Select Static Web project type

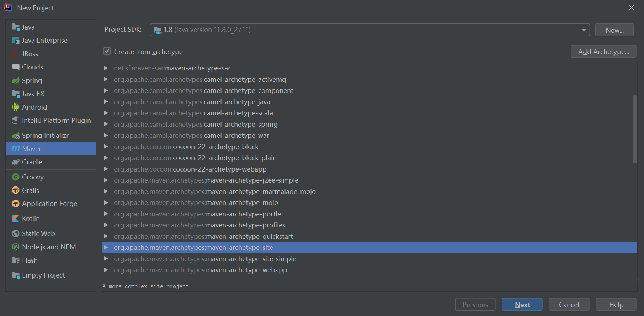(51, 233)
